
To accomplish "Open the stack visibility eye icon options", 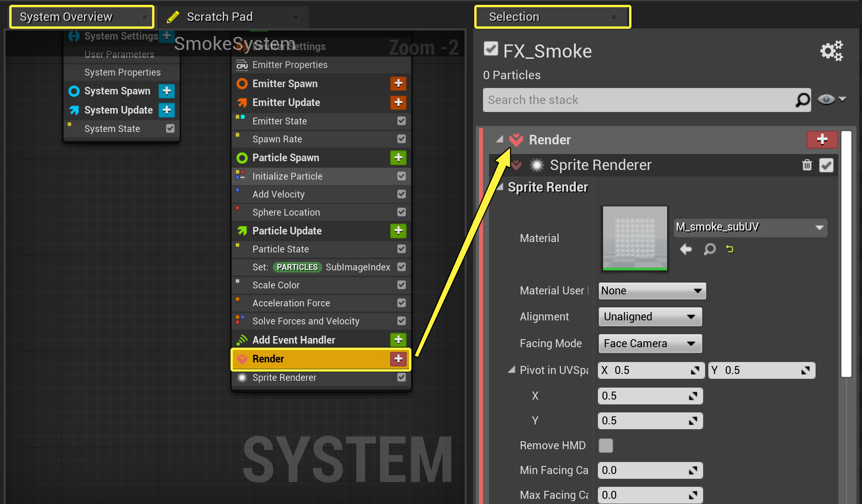I will 826,100.
